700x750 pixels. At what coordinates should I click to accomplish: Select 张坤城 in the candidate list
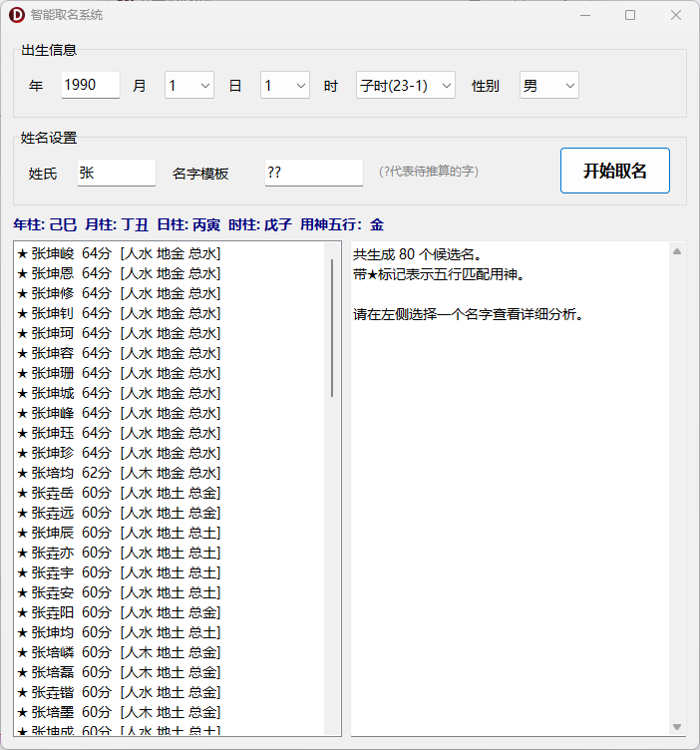(x=170, y=393)
